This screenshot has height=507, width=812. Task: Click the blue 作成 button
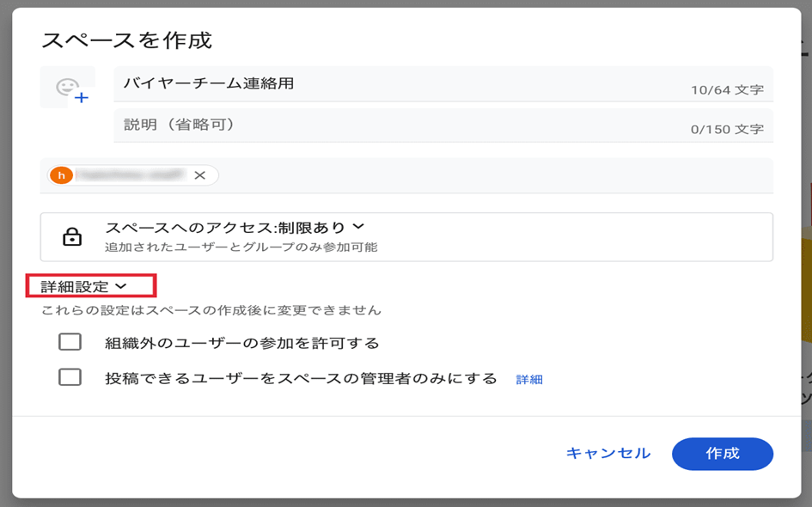[x=722, y=454]
